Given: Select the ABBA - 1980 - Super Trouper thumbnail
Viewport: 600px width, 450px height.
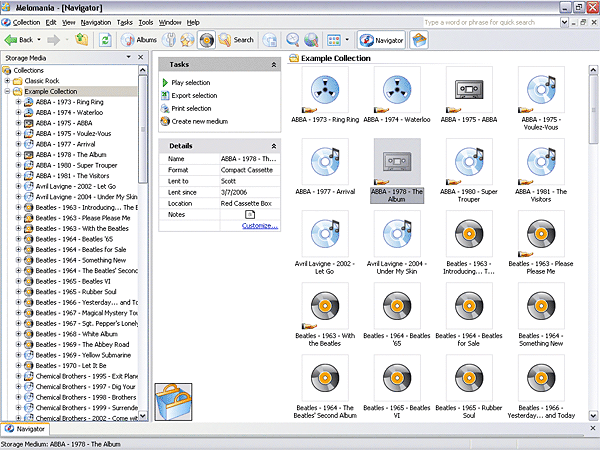Looking at the screenshot, I should (469, 162).
